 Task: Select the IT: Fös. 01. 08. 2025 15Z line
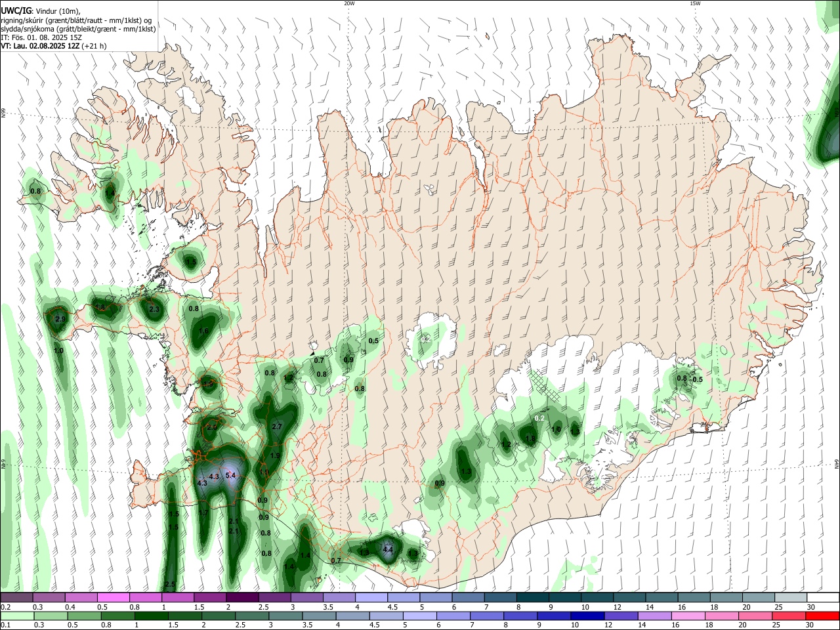coord(41,37)
